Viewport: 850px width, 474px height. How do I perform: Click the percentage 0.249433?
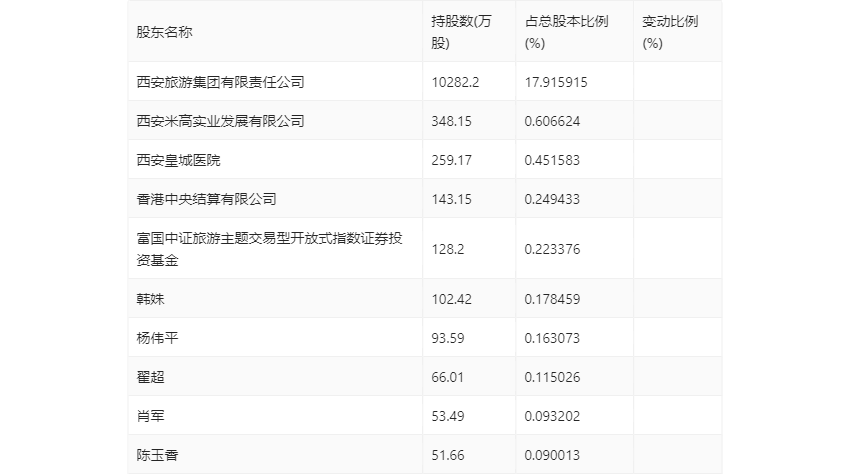click(x=552, y=200)
